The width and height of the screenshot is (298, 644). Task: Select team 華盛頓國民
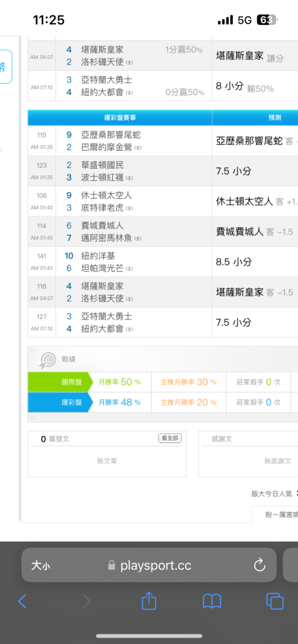103,165
